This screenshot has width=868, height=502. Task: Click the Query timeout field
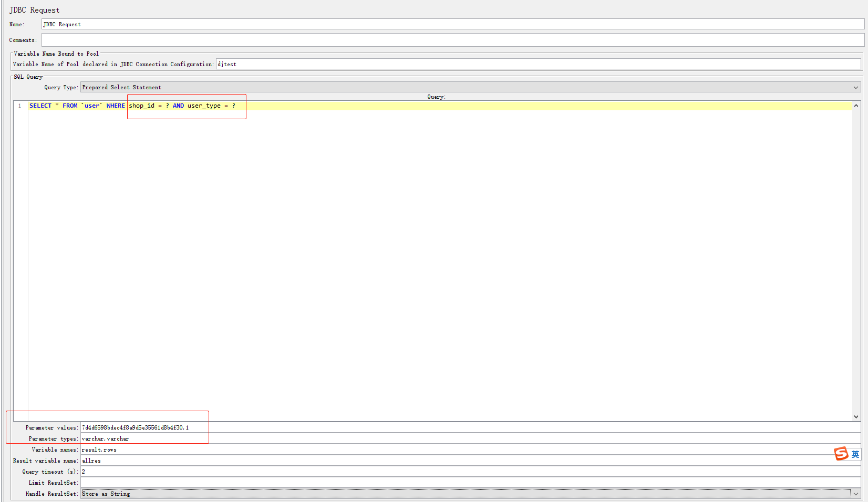[x=470, y=472]
